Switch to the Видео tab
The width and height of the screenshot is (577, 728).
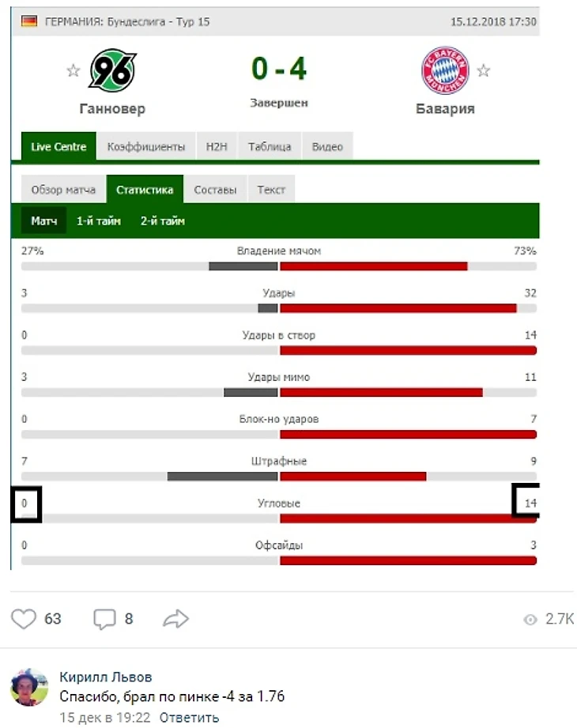coord(327,147)
